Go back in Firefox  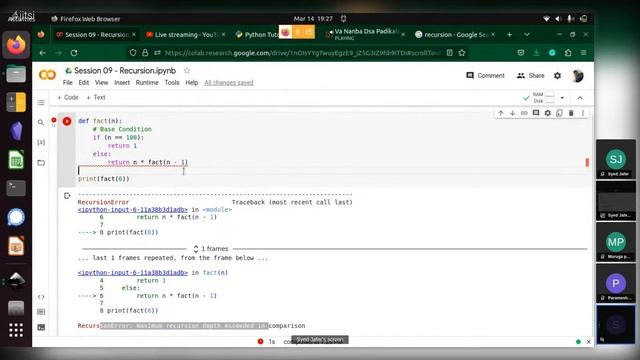[43, 53]
